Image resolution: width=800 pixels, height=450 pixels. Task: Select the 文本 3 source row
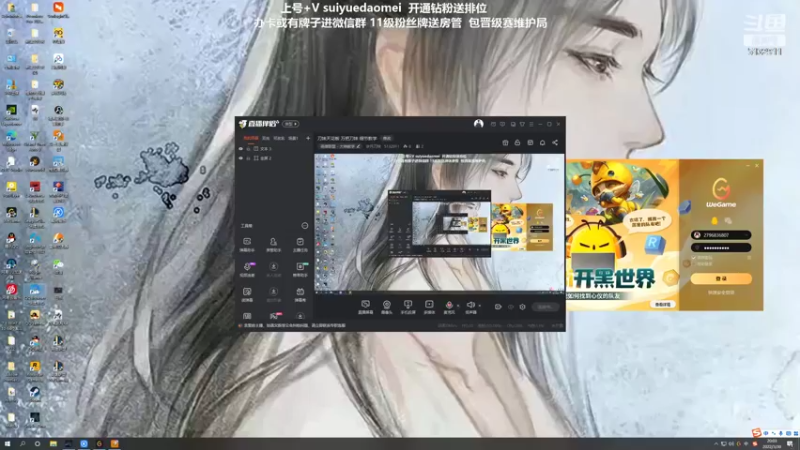coord(274,148)
